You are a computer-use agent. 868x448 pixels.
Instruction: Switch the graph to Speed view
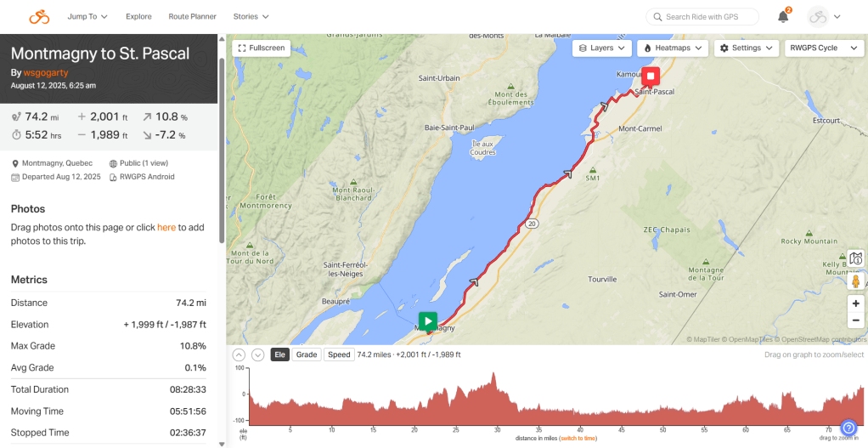point(339,354)
